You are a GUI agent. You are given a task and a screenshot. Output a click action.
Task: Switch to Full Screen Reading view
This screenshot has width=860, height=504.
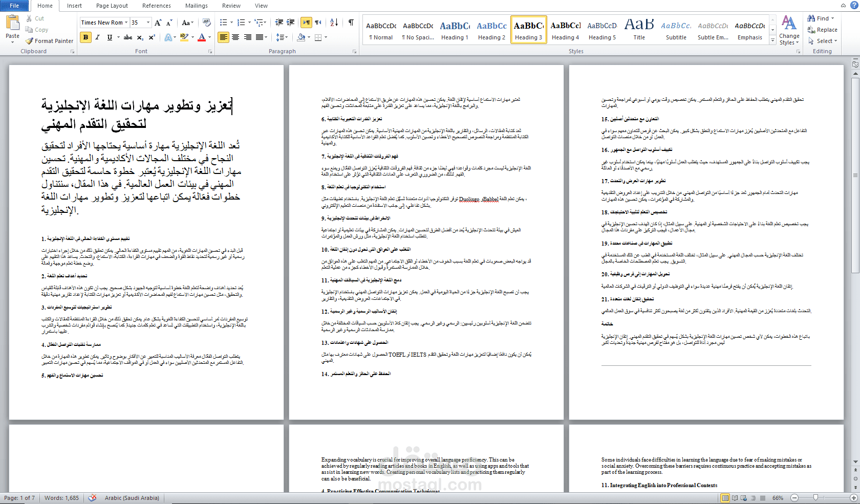click(x=735, y=498)
